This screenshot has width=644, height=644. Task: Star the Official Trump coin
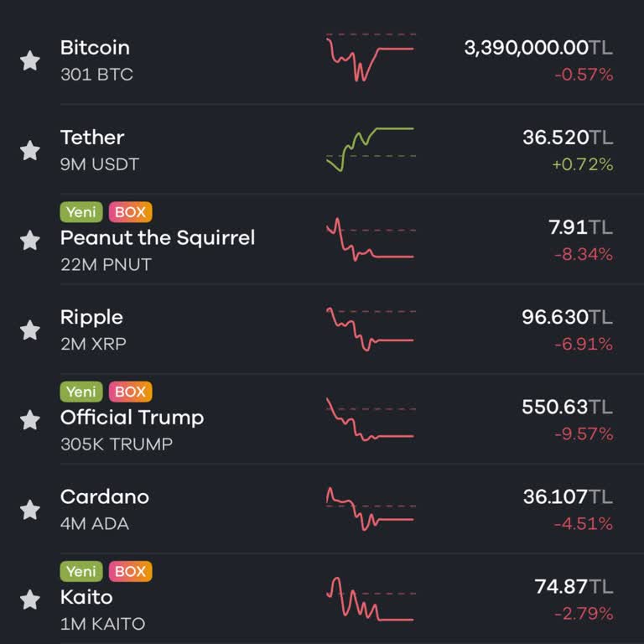(30, 420)
